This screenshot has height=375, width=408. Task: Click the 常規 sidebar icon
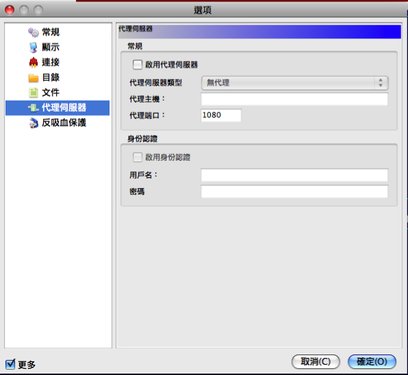pos(33,32)
